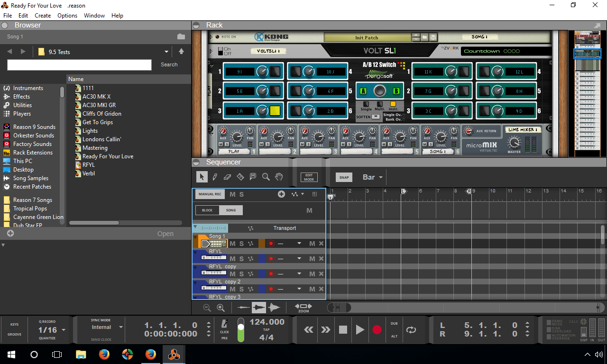Select the Mastering patch file

point(95,148)
